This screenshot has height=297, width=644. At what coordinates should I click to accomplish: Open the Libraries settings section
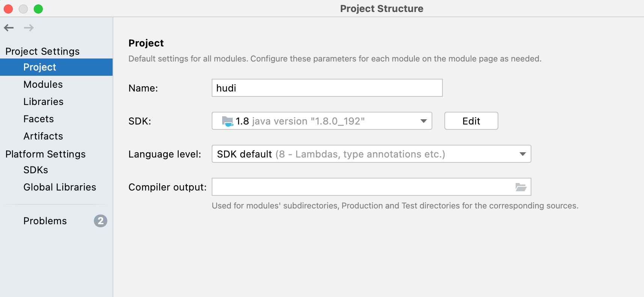tap(44, 102)
